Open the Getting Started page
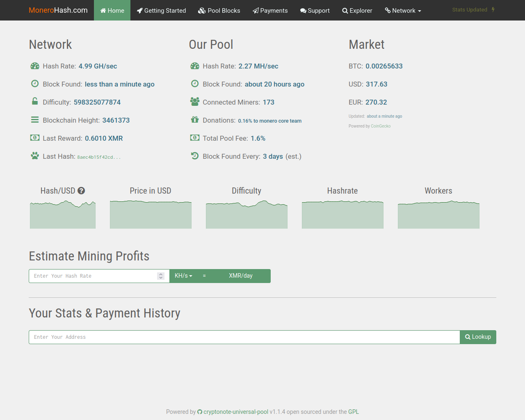Image resolution: width=525 pixels, height=420 pixels. [161, 10]
